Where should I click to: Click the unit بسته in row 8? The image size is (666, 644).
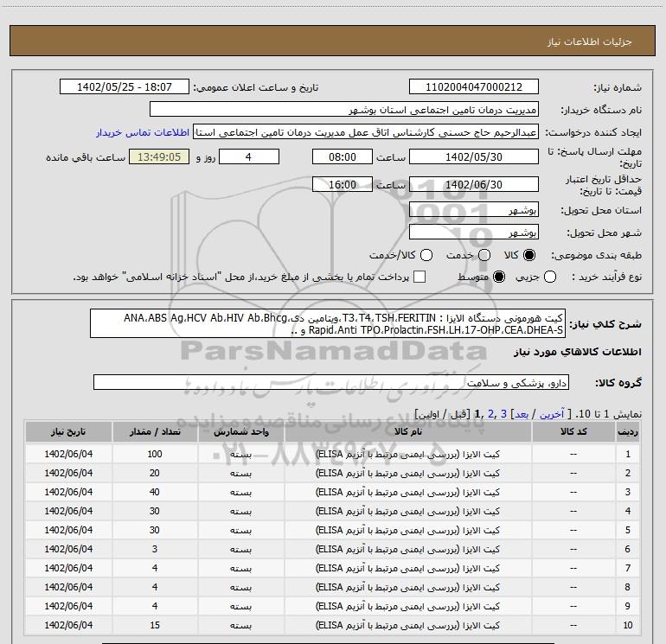(240, 587)
